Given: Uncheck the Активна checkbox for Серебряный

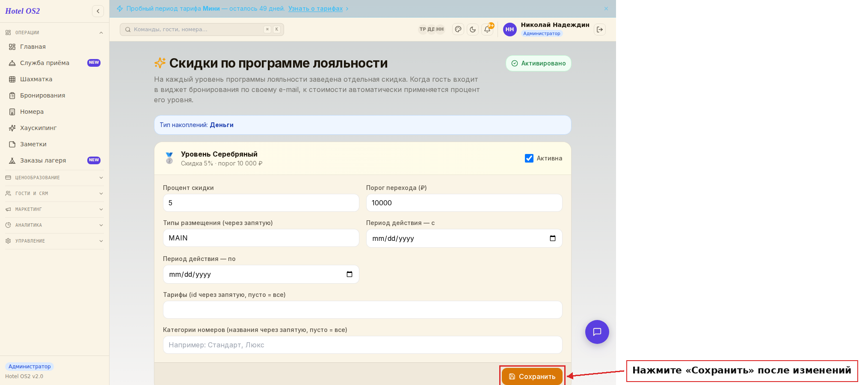Looking at the screenshot, I should tap(529, 158).
